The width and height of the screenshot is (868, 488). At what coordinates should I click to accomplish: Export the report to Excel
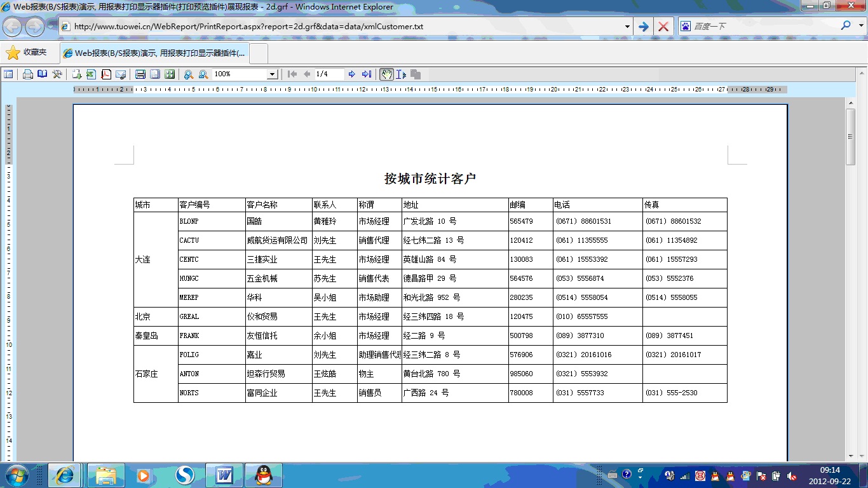pyautogui.click(x=91, y=74)
